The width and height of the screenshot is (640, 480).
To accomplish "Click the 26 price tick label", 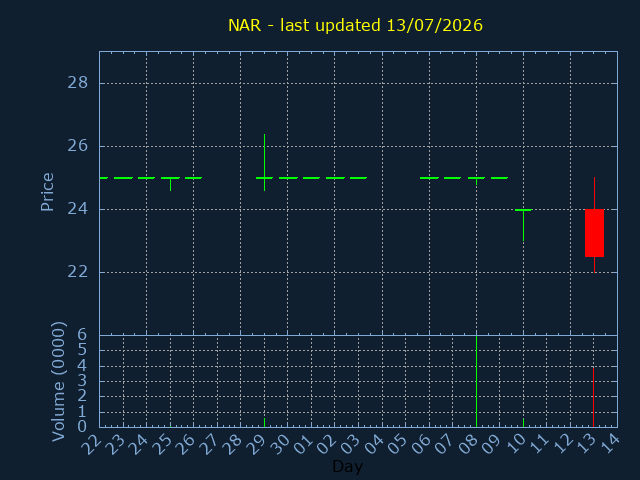I will click(x=78, y=146).
